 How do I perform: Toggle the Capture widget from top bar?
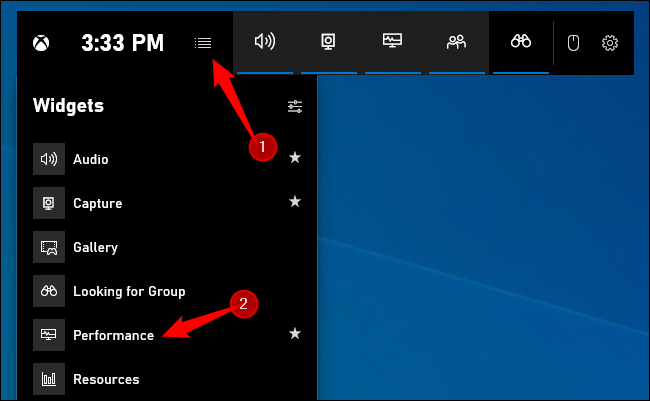[x=328, y=42]
